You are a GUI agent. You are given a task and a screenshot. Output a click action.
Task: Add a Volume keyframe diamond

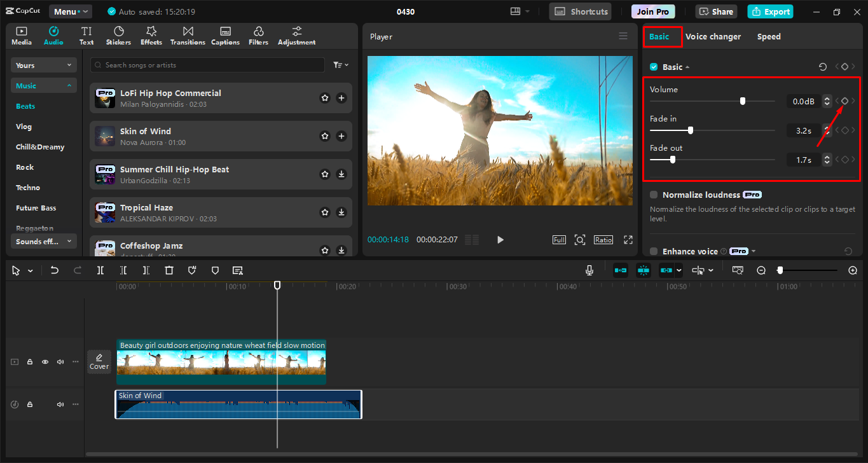[x=844, y=101]
